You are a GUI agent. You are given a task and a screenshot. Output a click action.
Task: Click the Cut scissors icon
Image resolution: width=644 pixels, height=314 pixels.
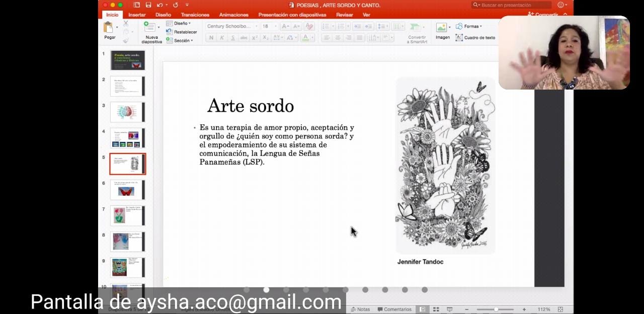126,23
